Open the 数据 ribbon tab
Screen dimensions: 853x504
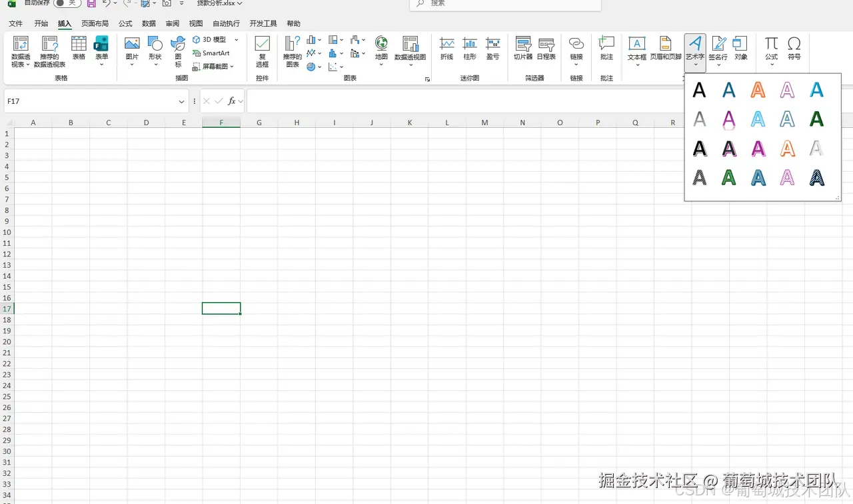148,23
